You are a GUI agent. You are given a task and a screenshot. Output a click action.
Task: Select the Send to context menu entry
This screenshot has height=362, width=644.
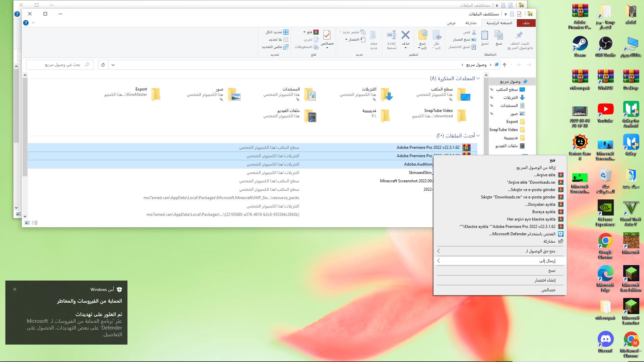[x=547, y=261]
